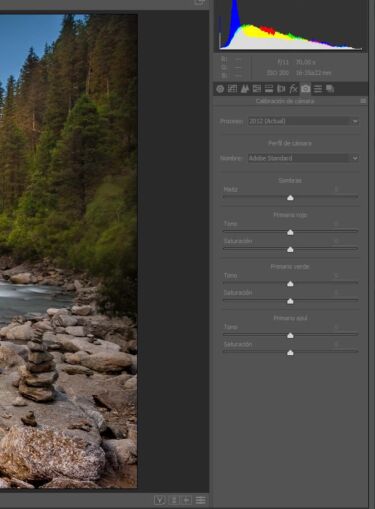375x509 pixels.
Task: Click the Primario rojo Tono slider handle
Action: click(x=290, y=232)
